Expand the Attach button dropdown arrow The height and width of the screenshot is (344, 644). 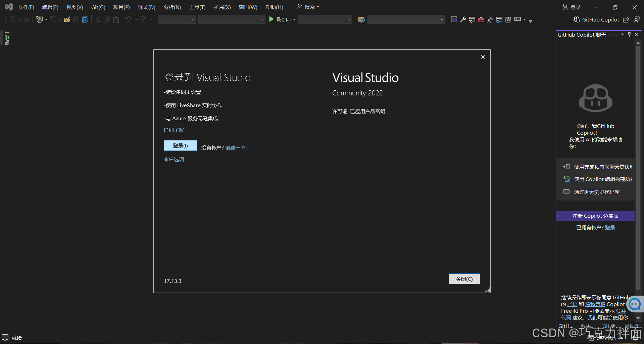pos(294,19)
